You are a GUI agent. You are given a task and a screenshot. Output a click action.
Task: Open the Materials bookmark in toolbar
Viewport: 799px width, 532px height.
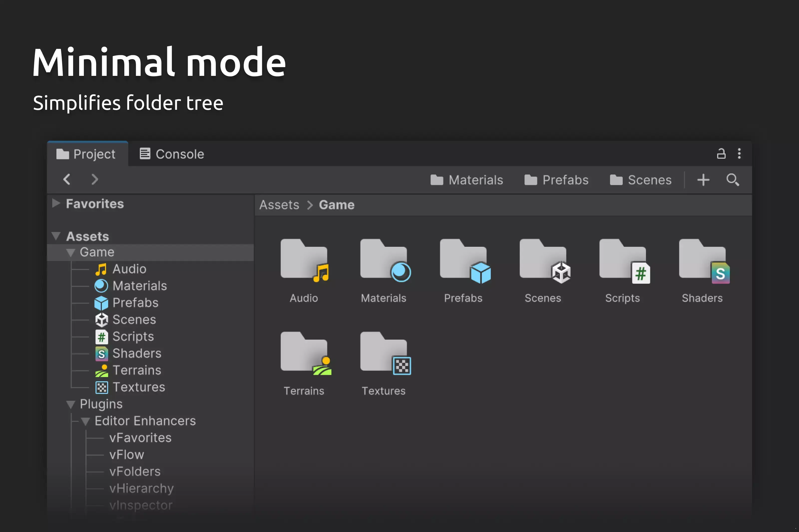pyautogui.click(x=467, y=180)
